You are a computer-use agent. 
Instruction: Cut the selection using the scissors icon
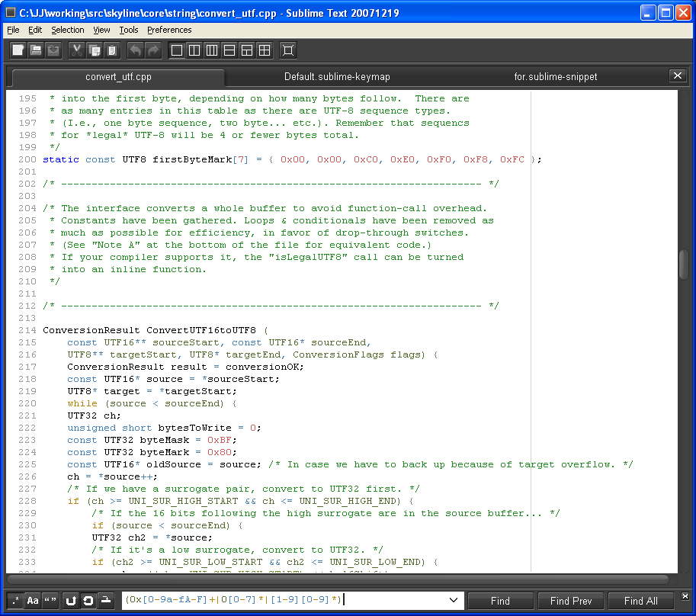coord(77,50)
